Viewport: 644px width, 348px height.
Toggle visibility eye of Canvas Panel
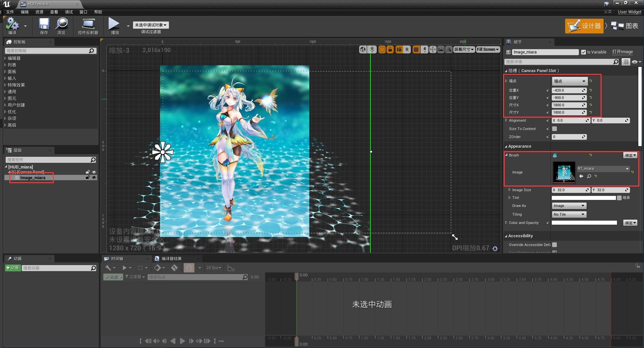click(x=94, y=172)
